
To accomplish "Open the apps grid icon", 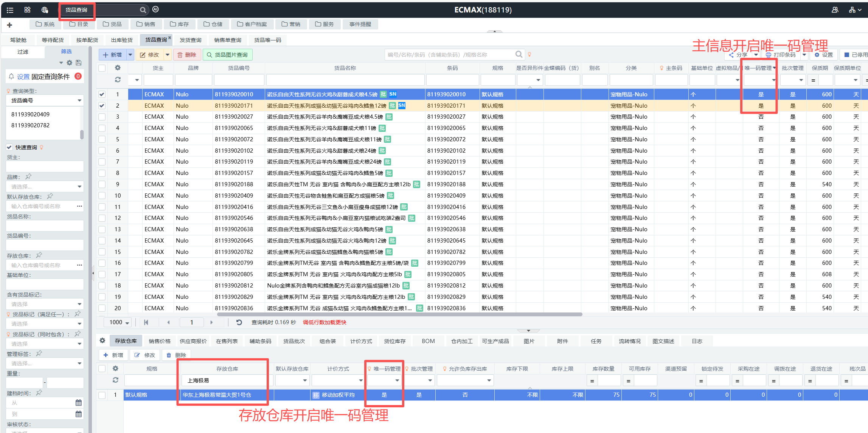I will [x=27, y=10].
